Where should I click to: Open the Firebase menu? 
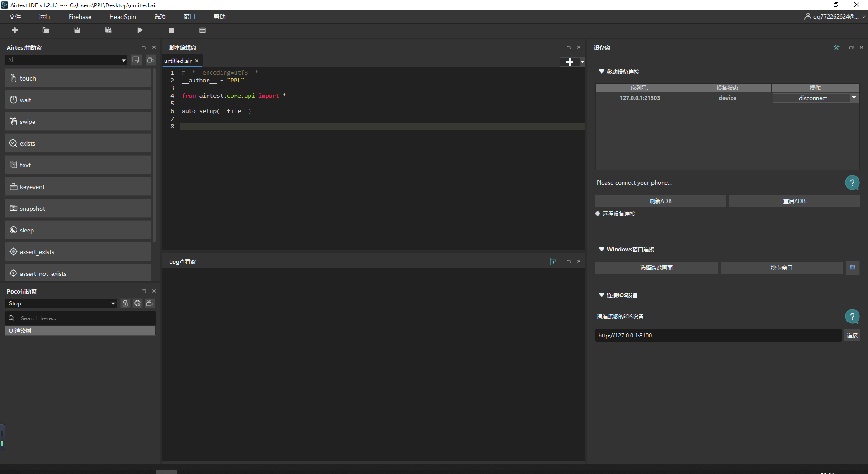[x=80, y=17]
